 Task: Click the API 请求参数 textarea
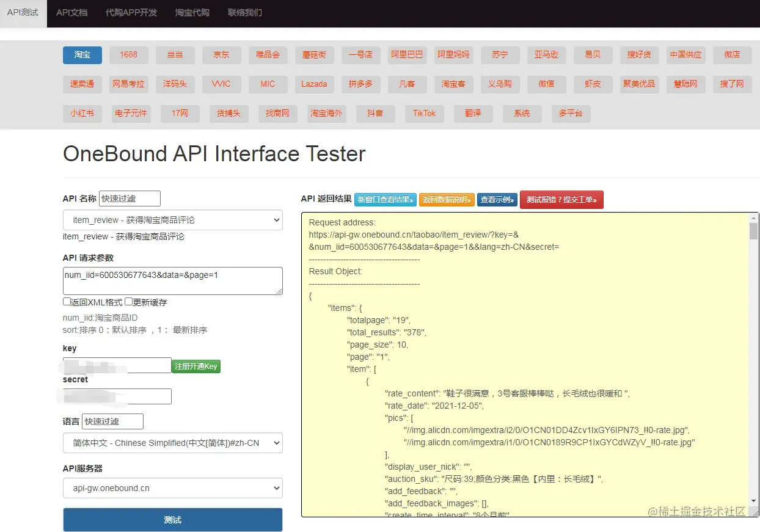click(x=173, y=281)
